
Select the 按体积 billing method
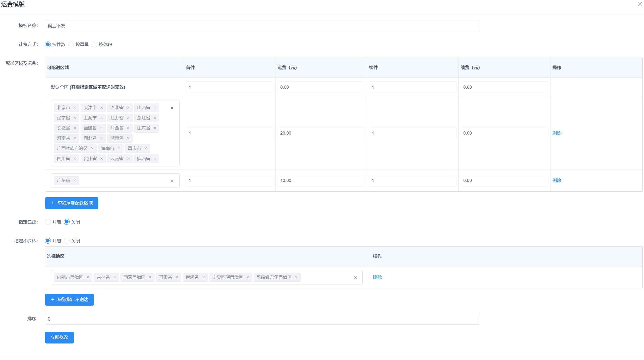pos(94,44)
